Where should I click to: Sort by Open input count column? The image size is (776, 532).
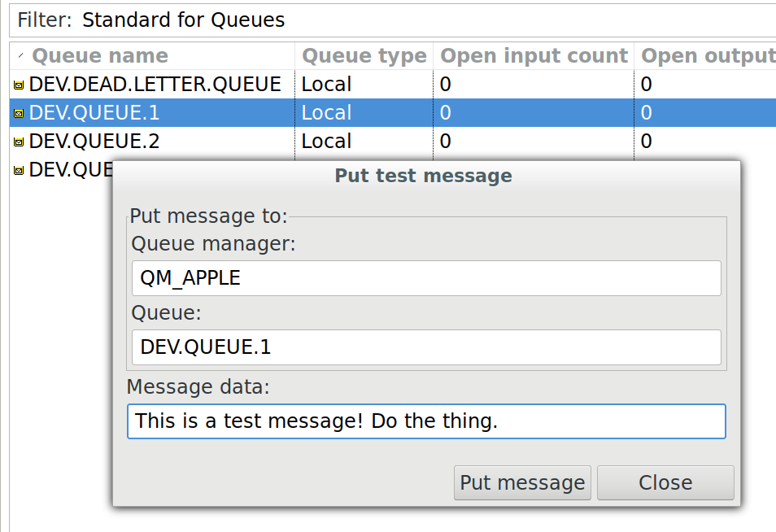(x=534, y=56)
